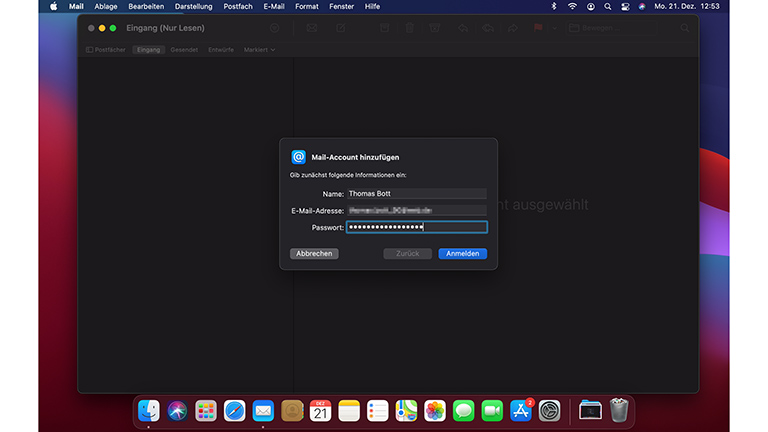
Task: Click the red flag toolbar icon
Action: (x=539, y=28)
